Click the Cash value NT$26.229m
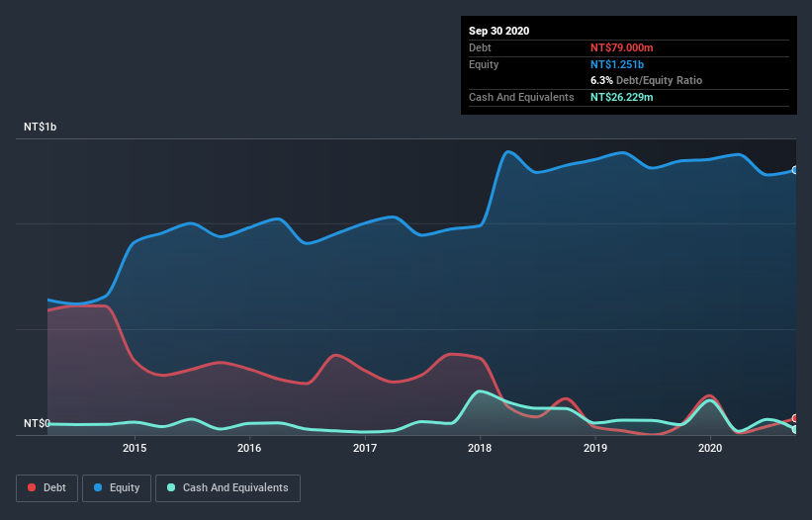Image resolution: width=812 pixels, height=520 pixels. tap(621, 97)
